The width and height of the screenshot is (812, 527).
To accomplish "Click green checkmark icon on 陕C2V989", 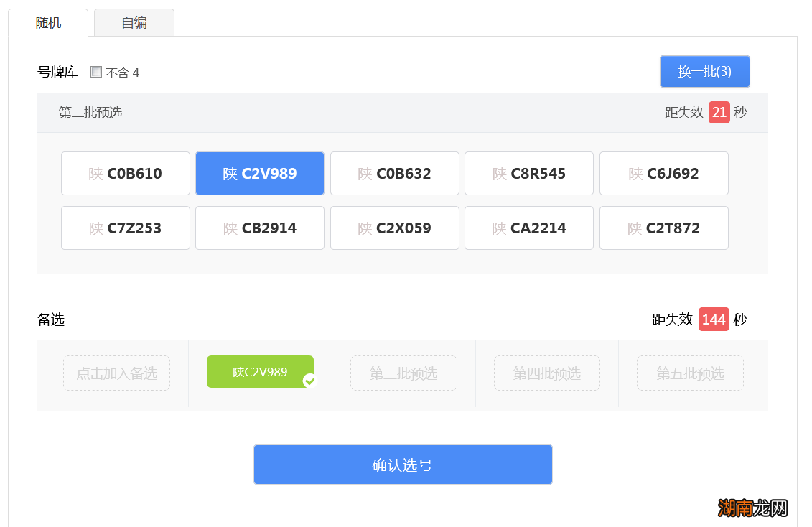I will click(309, 381).
